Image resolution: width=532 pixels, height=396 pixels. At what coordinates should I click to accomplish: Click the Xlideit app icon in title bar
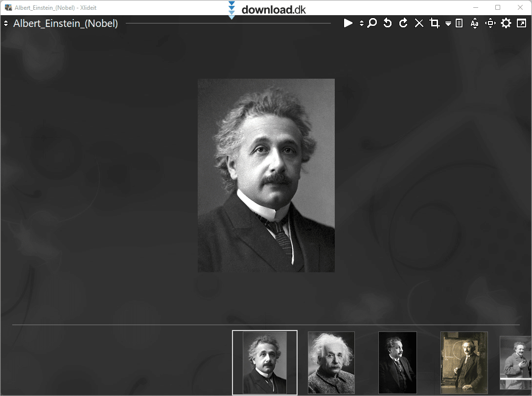pyautogui.click(x=8, y=7)
